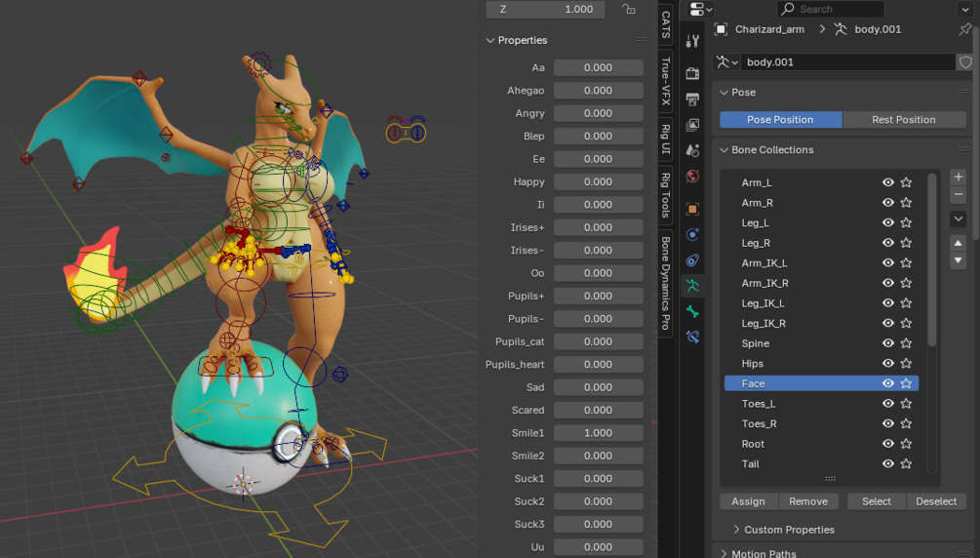The height and width of the screenshot is (558, 980).
Task: Open the armature data-block browse dropdown
Action: click(x=726, y=61)
